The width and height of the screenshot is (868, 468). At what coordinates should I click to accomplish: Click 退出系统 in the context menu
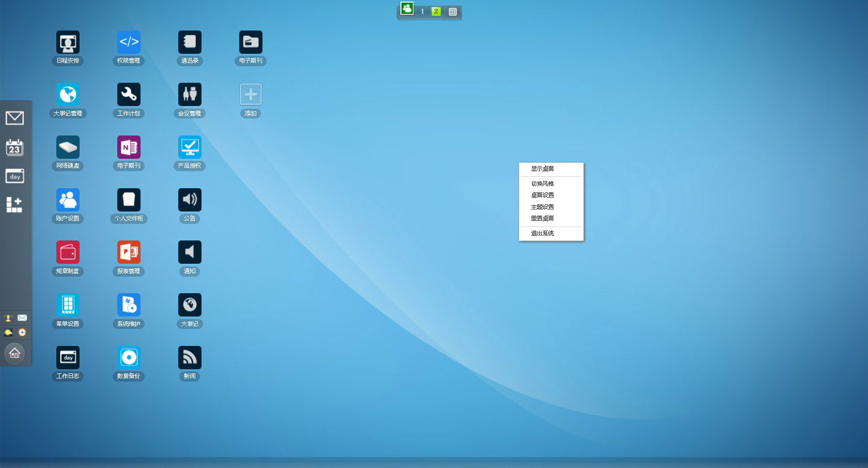click(x=542, y=233)
